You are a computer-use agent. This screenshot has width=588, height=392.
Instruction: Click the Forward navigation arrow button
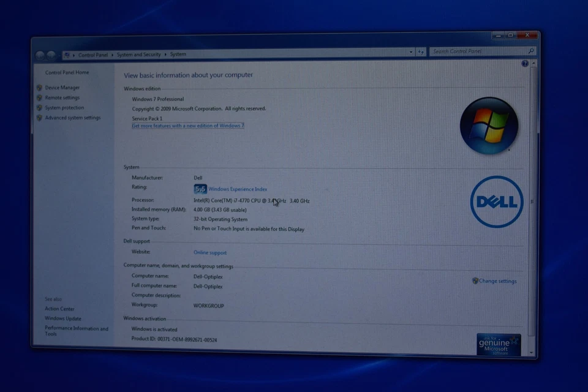coord(51,55)
